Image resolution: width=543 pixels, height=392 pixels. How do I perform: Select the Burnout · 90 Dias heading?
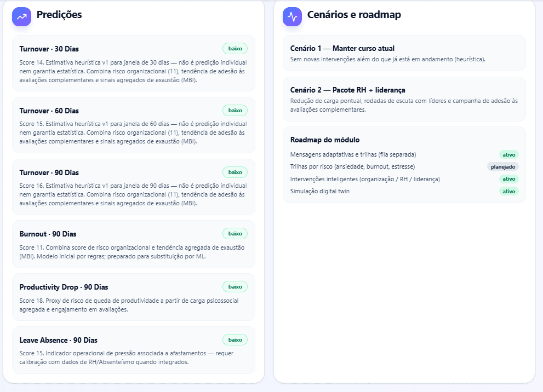48,234
